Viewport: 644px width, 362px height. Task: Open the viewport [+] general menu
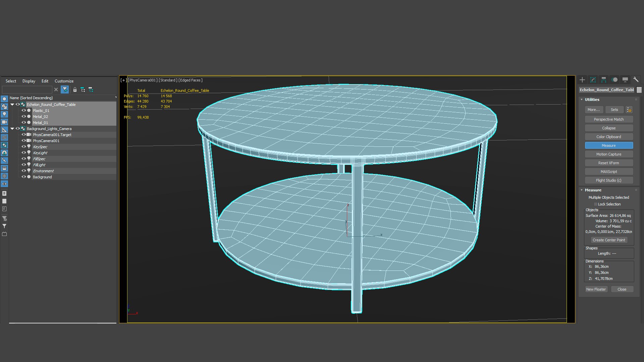(123, 80)
